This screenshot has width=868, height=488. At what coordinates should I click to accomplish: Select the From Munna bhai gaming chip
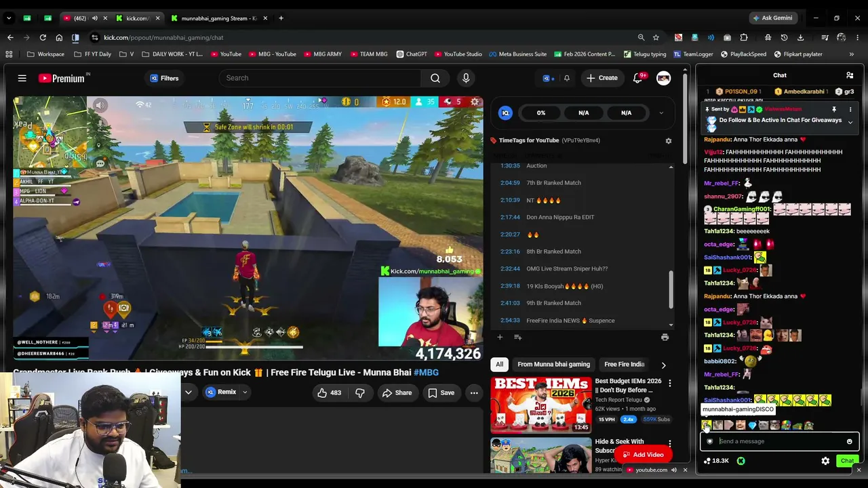553,365
